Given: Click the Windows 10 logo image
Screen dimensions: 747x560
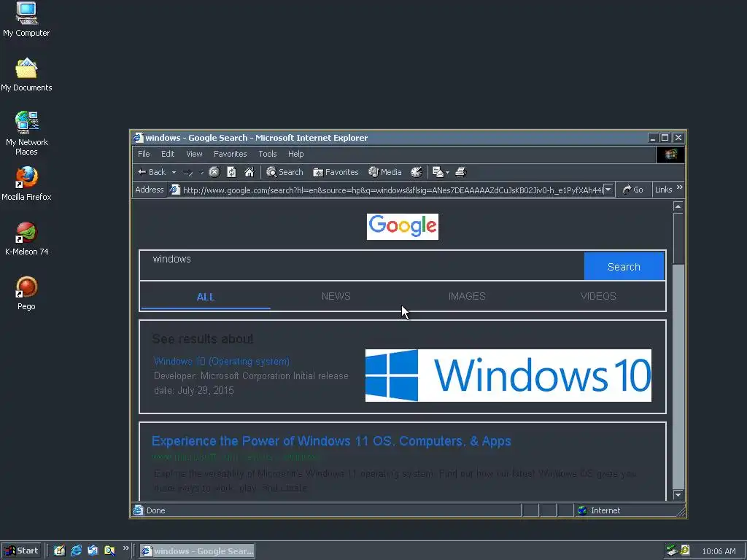Looking at the screenshot, I should pos(508,376).
